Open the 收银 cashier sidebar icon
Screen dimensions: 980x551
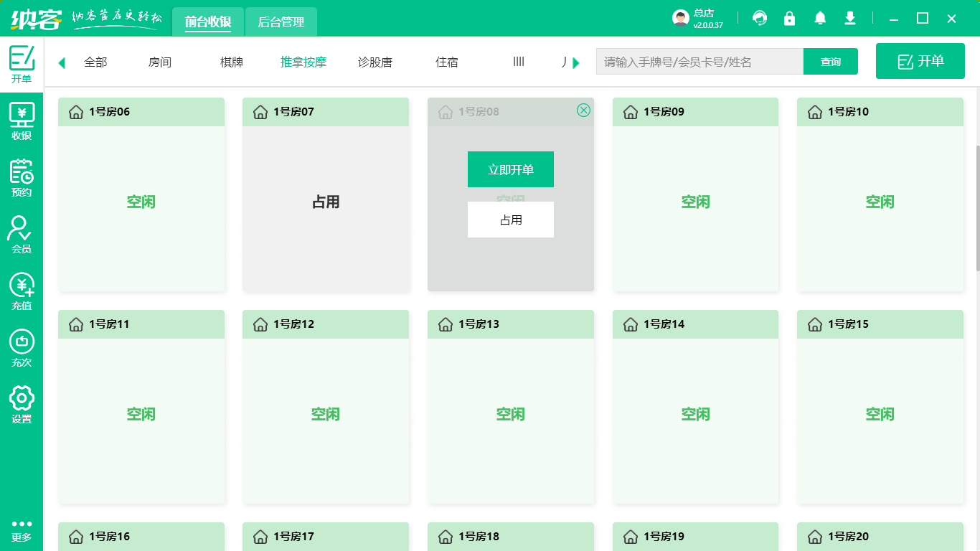[x=22, y=121]
